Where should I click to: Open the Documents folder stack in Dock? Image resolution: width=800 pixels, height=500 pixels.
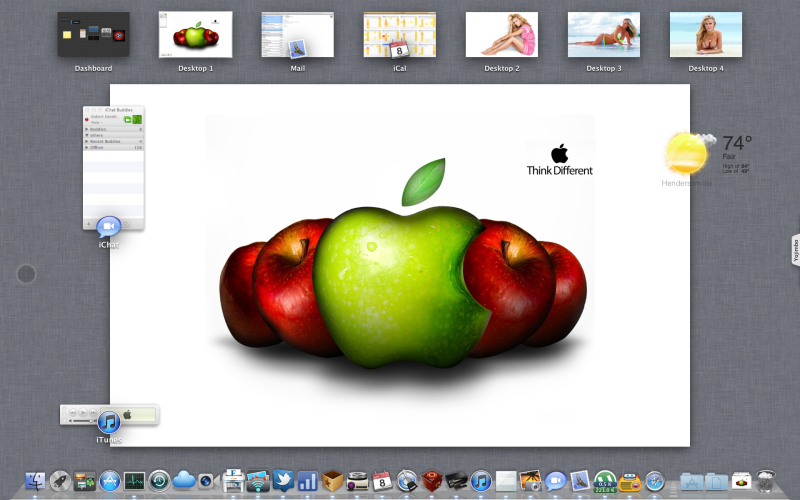point(716,482)
